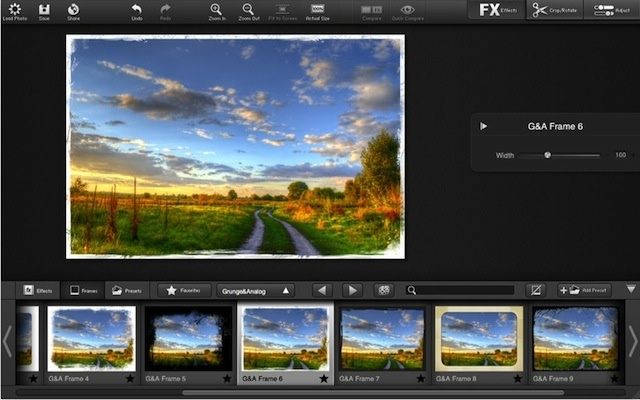Click the random effect dice icon
The image size is (640, 400).
pos(383,290)
